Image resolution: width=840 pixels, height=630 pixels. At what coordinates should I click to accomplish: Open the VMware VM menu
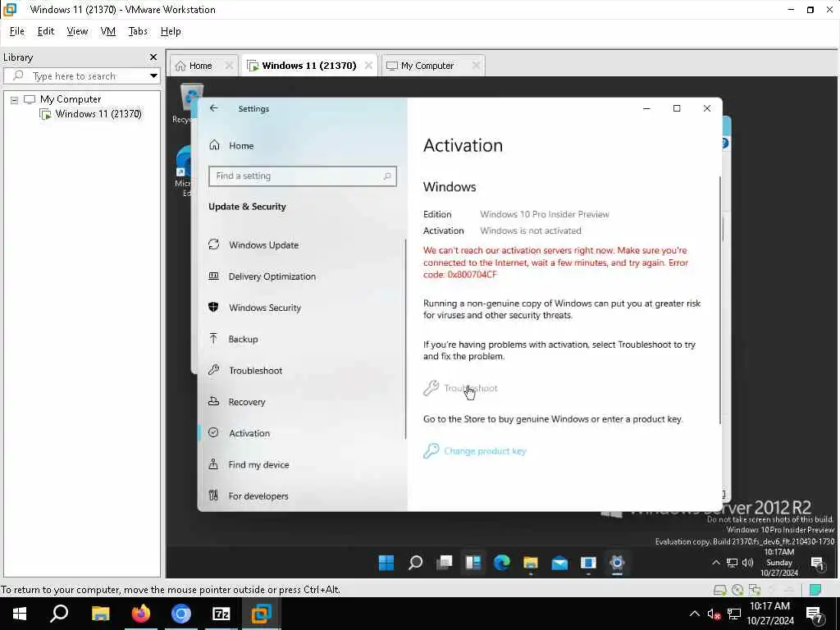(107, 31)
